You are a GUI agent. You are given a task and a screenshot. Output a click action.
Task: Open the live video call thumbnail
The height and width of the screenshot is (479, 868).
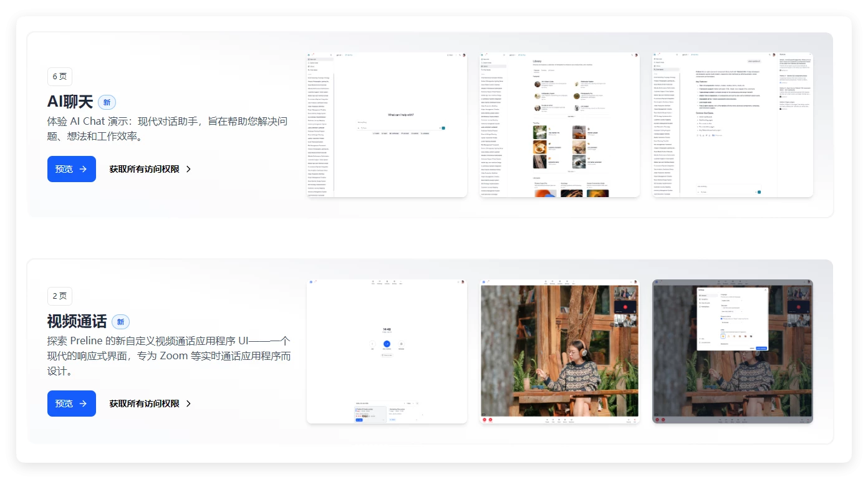(559, 351)
